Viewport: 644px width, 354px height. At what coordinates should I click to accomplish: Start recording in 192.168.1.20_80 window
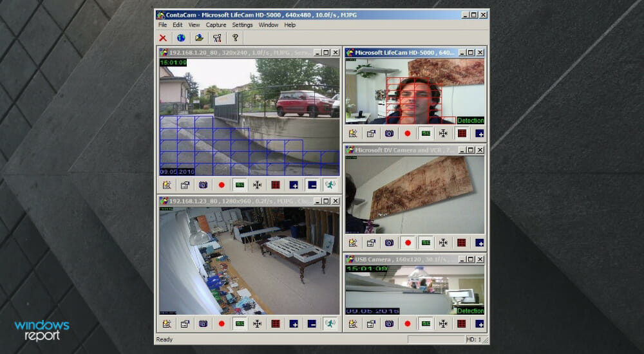coord(222,185)
